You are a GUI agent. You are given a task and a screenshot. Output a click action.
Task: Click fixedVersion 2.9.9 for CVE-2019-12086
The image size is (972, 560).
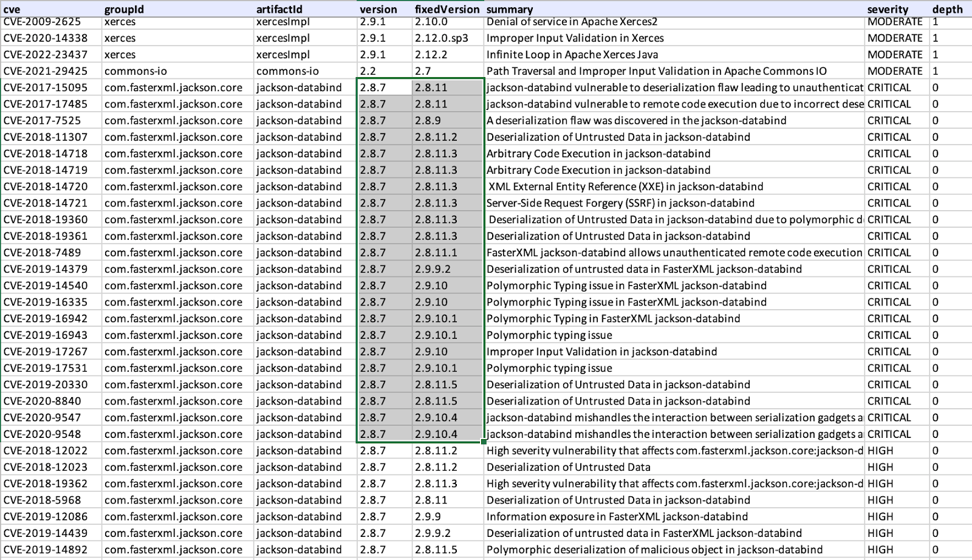[448, 516]
